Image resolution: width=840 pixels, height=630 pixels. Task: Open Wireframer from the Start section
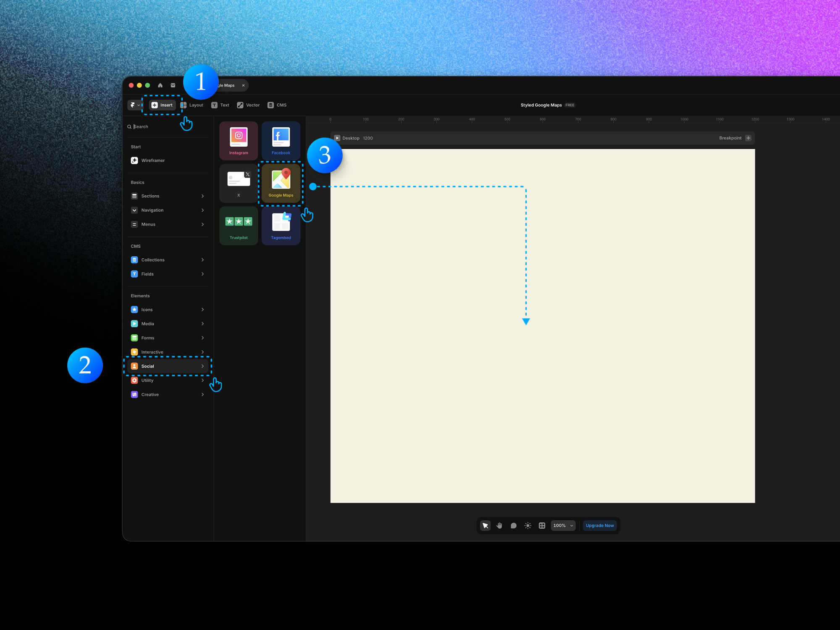tap(153, 160)
